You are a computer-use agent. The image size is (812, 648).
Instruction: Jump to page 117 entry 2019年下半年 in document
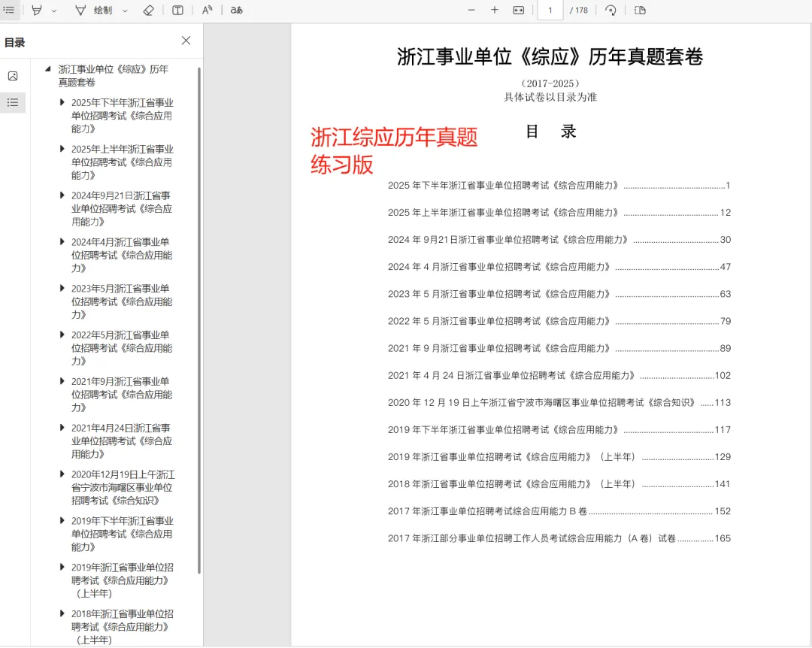[559, 429]
